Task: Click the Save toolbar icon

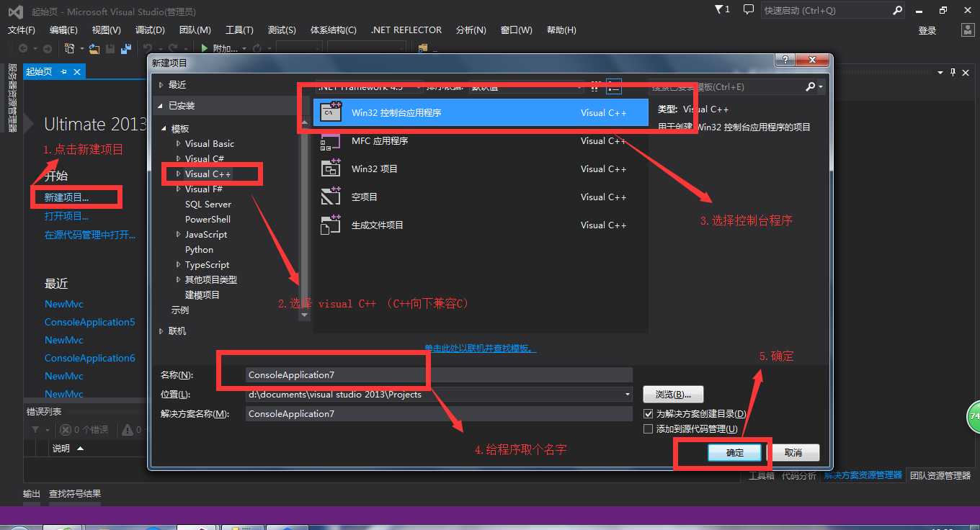Action: 110,48
